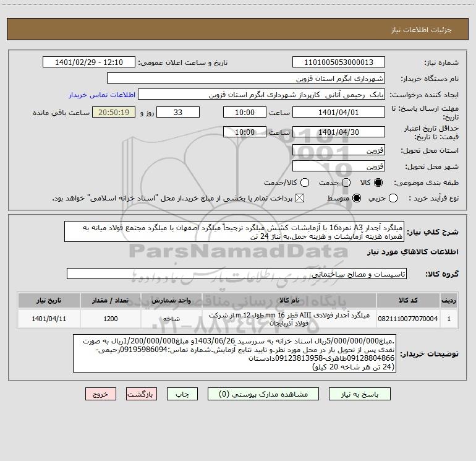Screen dimensions: 476x461
Task: Select the متوسط purchase type radio
Action: [x=357, y=198]
